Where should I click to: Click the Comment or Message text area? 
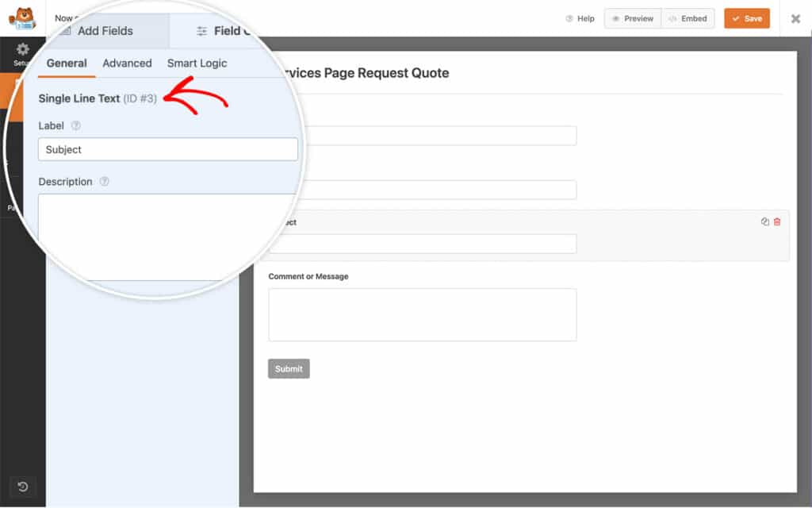point(422,314)
